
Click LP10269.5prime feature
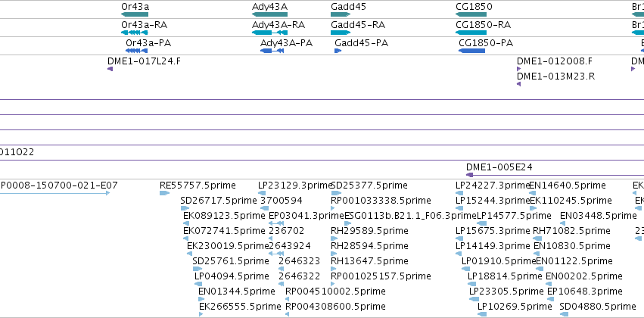[482, 314]
